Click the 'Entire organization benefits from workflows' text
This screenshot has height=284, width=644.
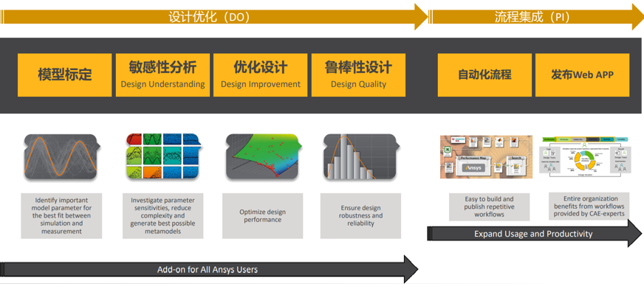(589, 206)
